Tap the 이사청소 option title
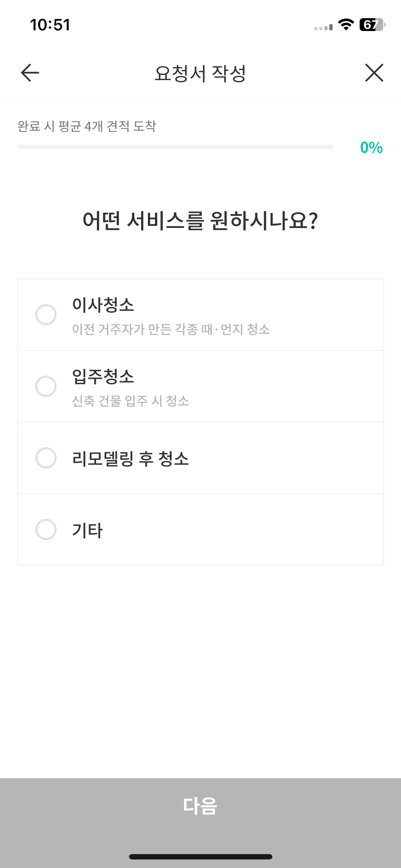401x868 pixels. 103,305
